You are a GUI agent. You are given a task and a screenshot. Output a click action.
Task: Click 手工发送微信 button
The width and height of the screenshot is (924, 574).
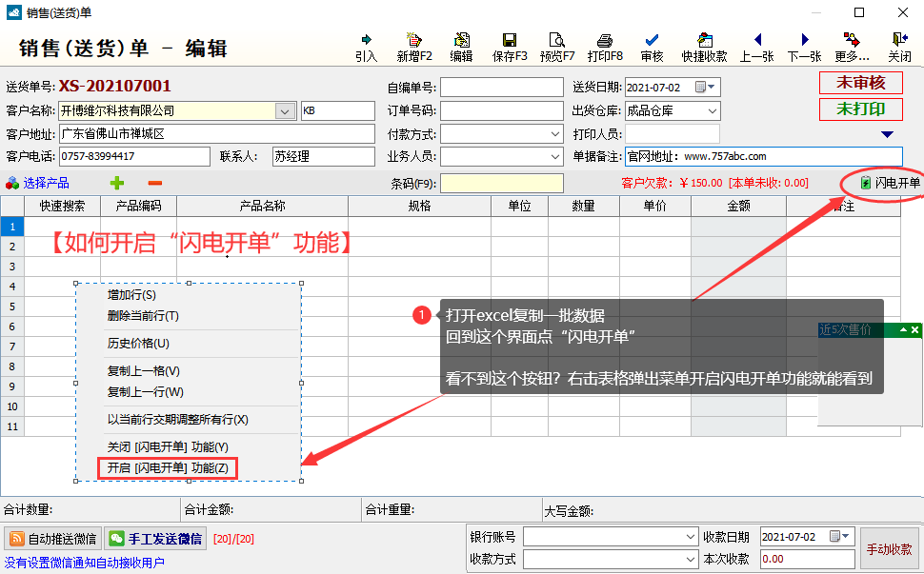pos(156,539)
